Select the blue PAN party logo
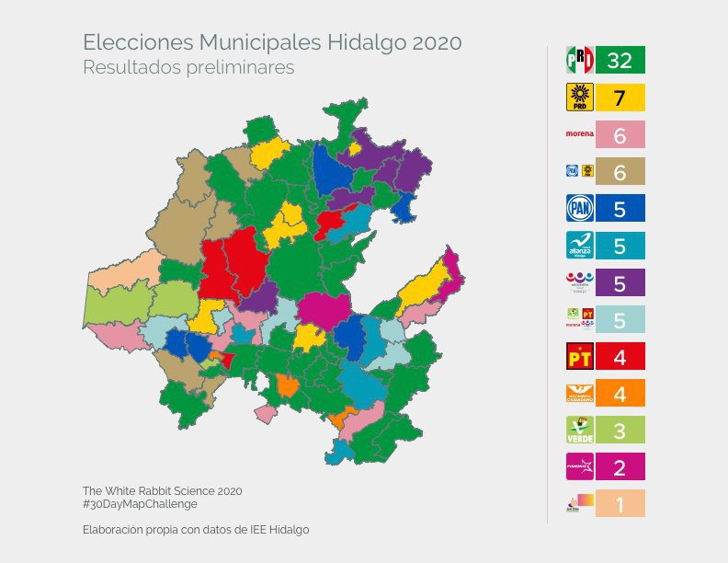This screenshot has height=563, width=728. (x=579, y=209)
